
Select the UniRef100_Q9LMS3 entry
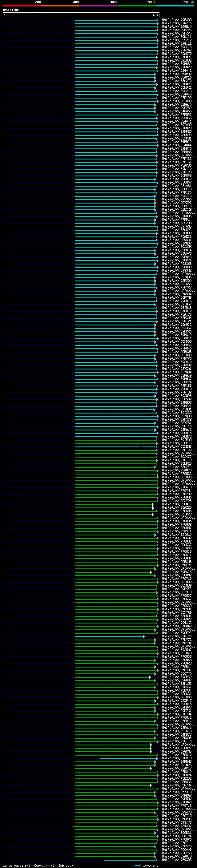(x=177, y=436)
